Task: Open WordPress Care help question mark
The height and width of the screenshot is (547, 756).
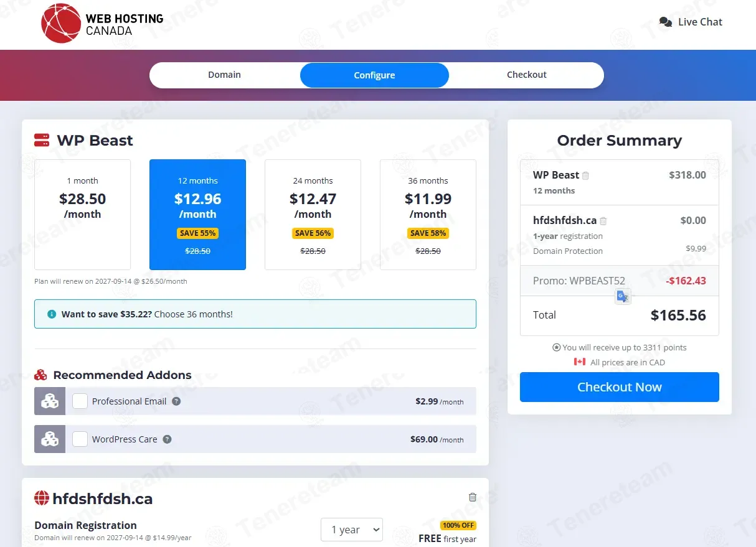Action: coord(167,439)
